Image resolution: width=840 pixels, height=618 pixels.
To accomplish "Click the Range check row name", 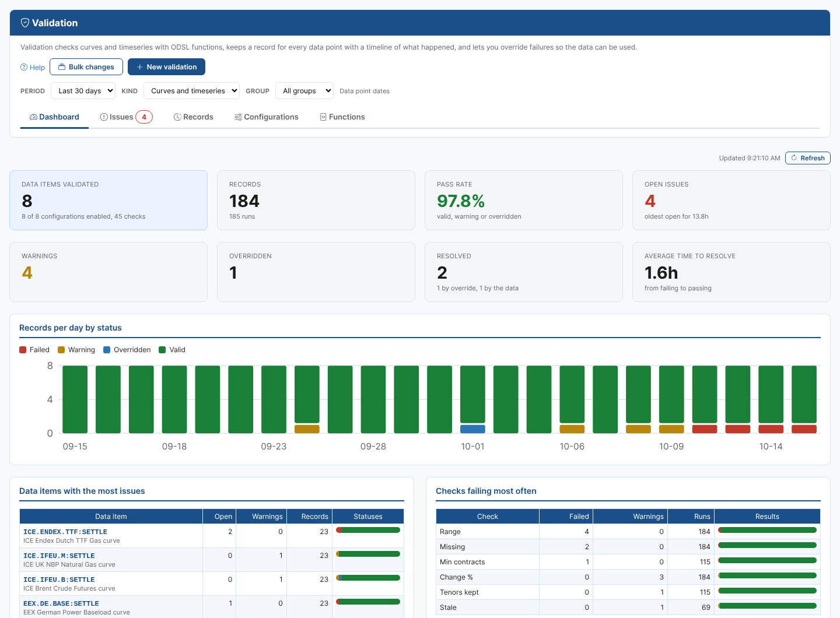I will (450, 532).
